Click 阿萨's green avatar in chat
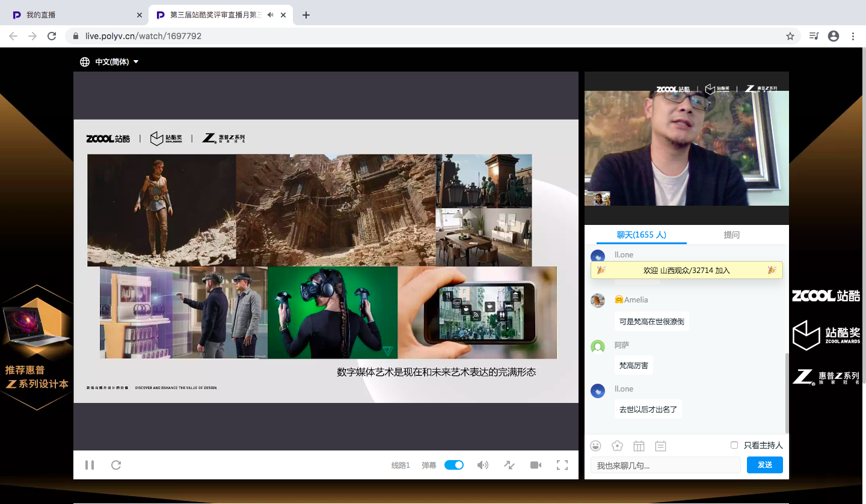 pos(598,346)
